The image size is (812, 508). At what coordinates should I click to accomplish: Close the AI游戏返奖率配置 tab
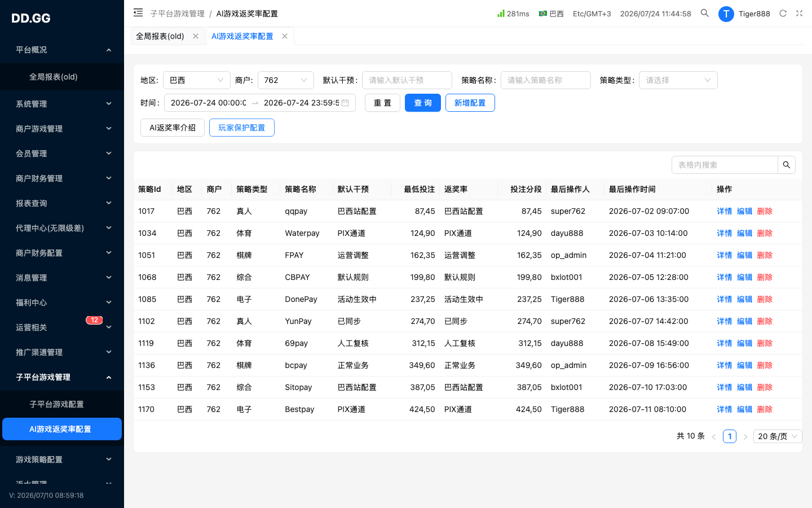pos(285,36)
